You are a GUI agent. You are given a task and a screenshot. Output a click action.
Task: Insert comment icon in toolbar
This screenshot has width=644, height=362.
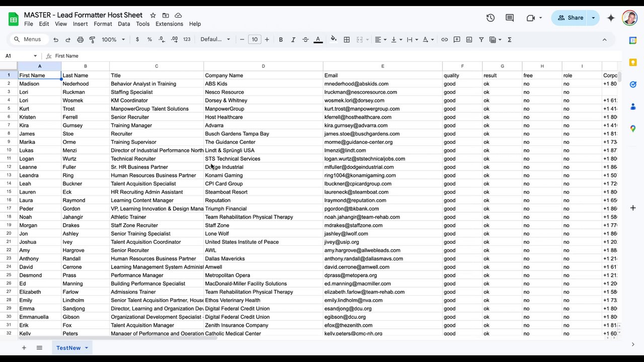(457, 40)
